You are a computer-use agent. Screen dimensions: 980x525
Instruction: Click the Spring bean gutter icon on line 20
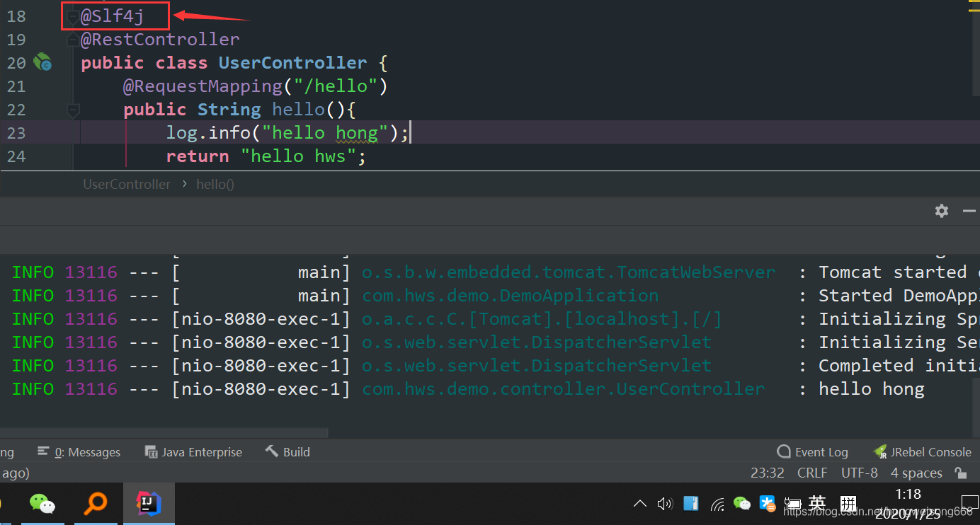[42, 62]
